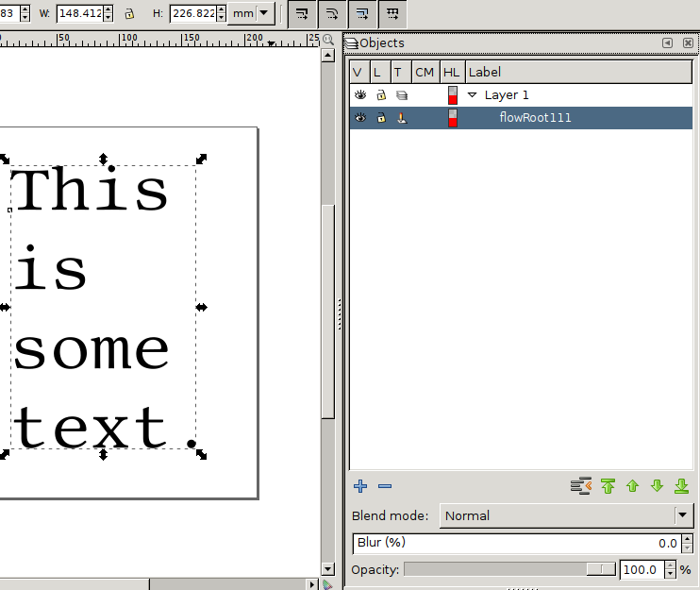Move selected object up one step
The width and height of the screenshot is (700, 590).
[632, 486]
